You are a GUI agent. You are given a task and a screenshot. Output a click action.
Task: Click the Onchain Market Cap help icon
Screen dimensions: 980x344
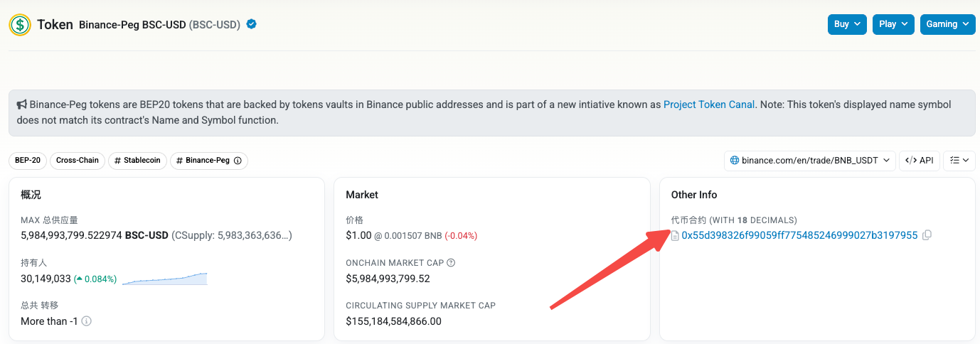pyautogui.click(x=451, y=263)
